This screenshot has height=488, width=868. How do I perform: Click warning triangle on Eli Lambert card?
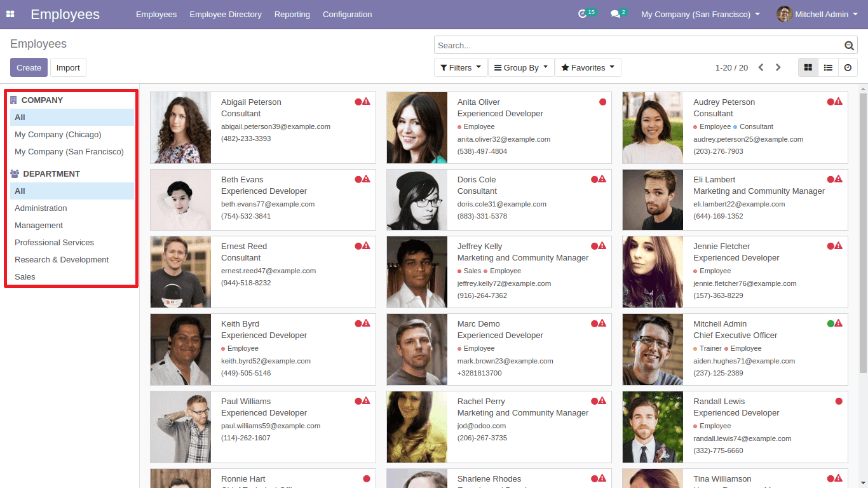(838, 179)
